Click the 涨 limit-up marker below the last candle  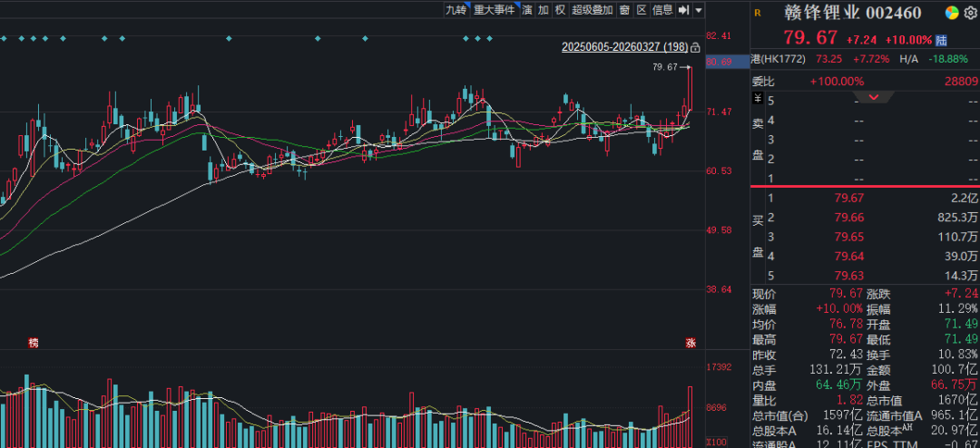pos(691,342)
